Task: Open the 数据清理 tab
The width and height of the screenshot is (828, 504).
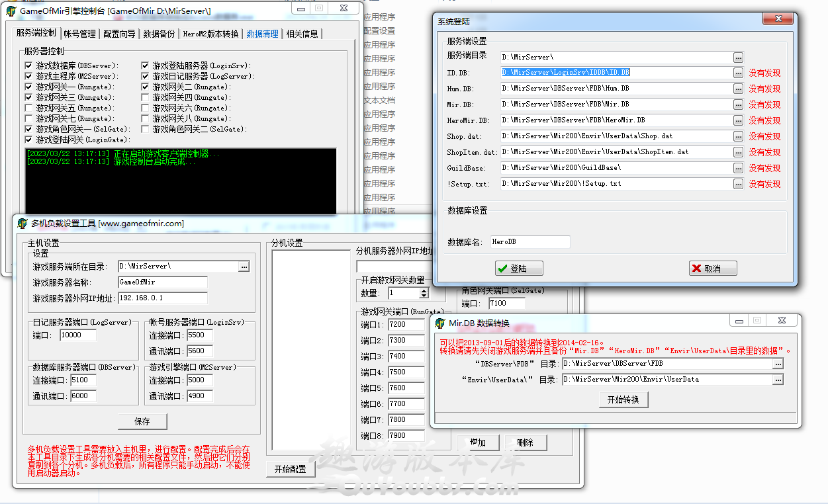Action: (262, 34)
